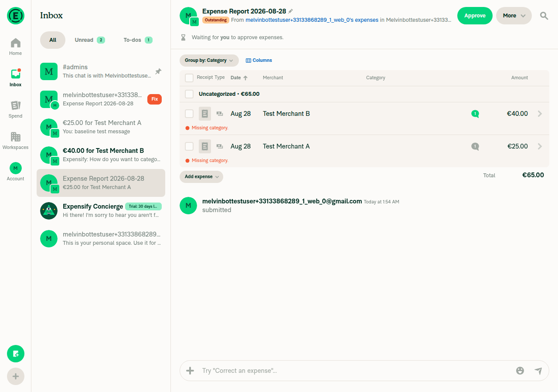Open the Add expense dropdown
This screenshot has height=392, width=558.
click(x=201, y=177)
